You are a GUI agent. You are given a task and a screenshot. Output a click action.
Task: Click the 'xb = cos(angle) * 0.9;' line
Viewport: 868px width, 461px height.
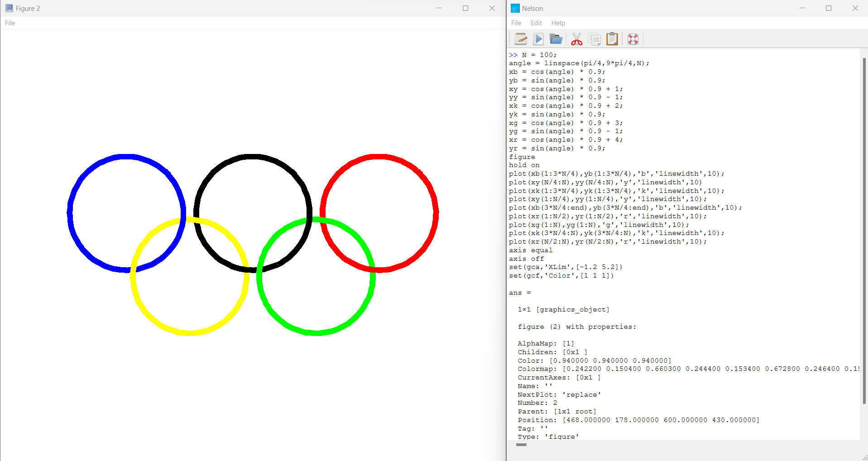[x=557, y=72]
